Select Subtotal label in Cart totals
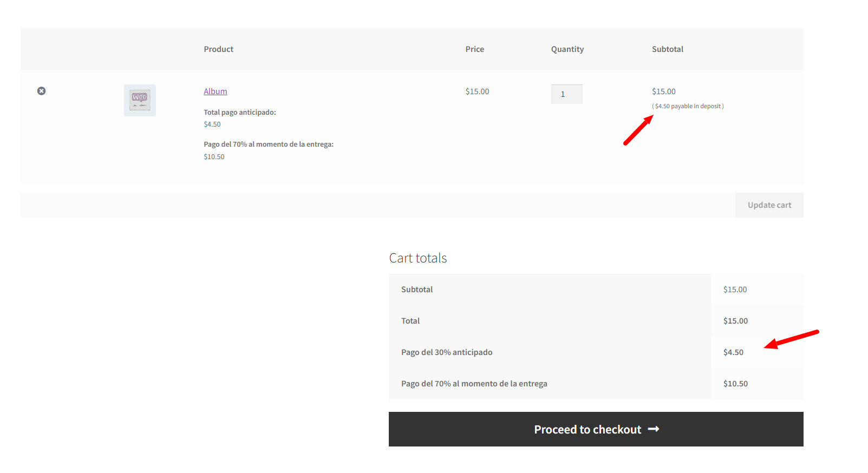868x473 pixels. 417,290
